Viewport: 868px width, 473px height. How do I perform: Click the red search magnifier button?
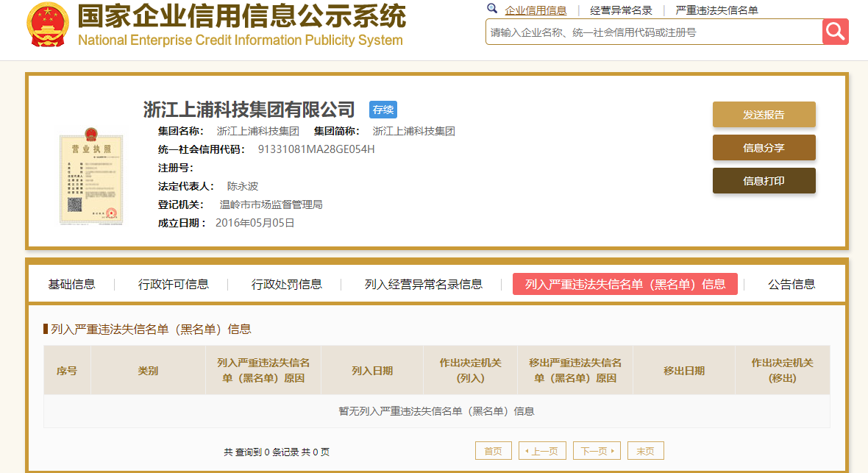(x=836, y=32)
